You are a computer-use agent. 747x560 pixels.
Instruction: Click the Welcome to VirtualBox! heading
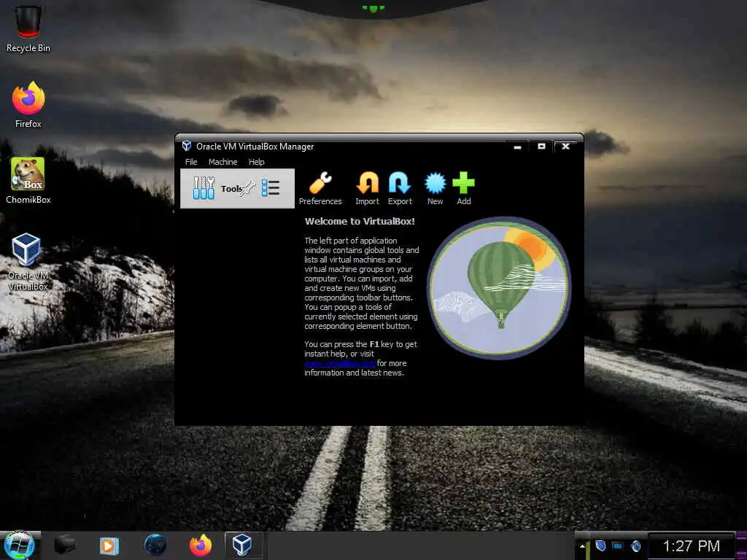(x=360, y=222)
